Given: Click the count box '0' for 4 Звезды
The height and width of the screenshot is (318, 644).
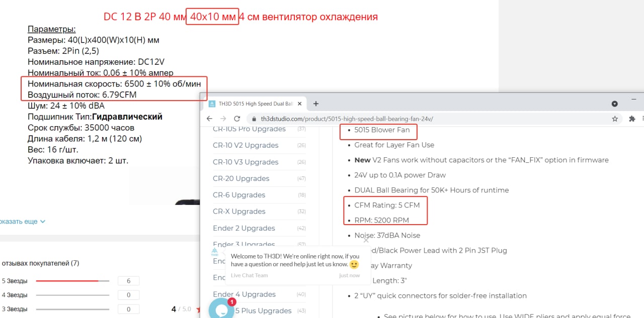Looking at the screenshot, I should tap(129, 295).
